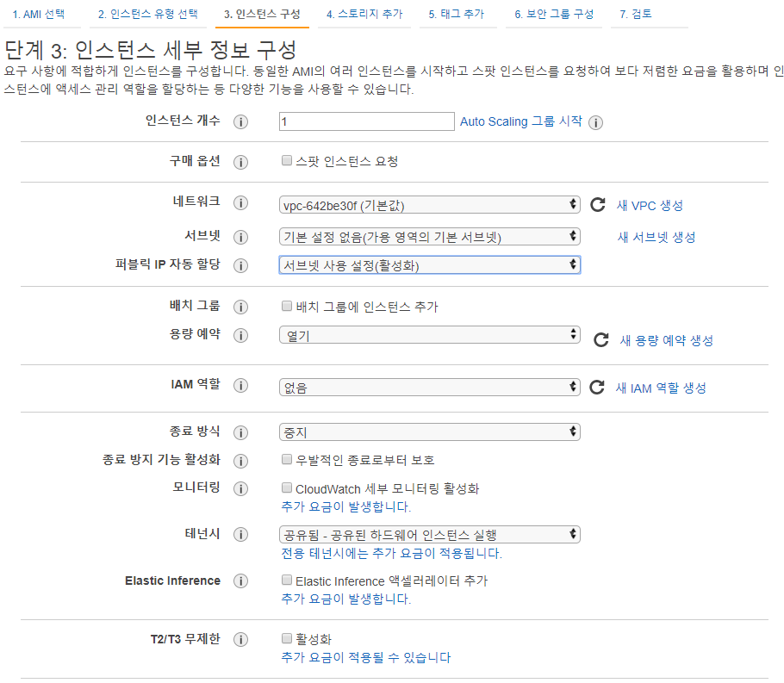Click info icon beside Auto Scaling 그룹 시작

[595, 122]
